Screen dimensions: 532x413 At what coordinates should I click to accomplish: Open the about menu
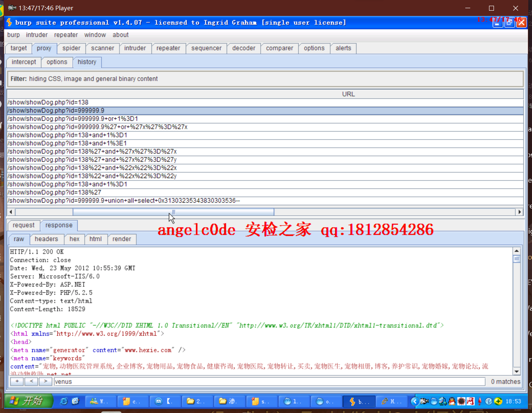[121, 35]
